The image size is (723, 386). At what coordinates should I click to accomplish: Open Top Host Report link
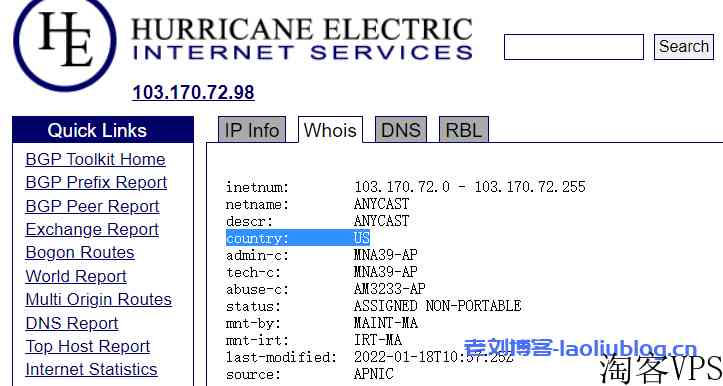88,346
